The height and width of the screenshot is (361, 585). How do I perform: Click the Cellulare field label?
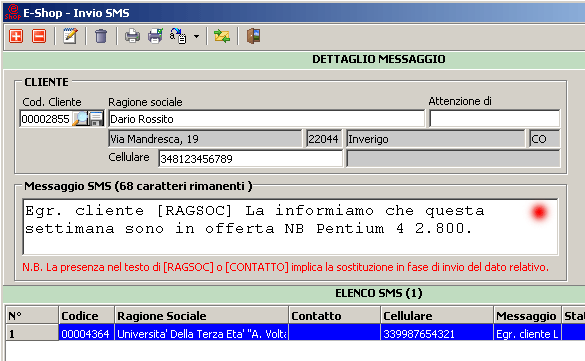click(x=129, y=157)
